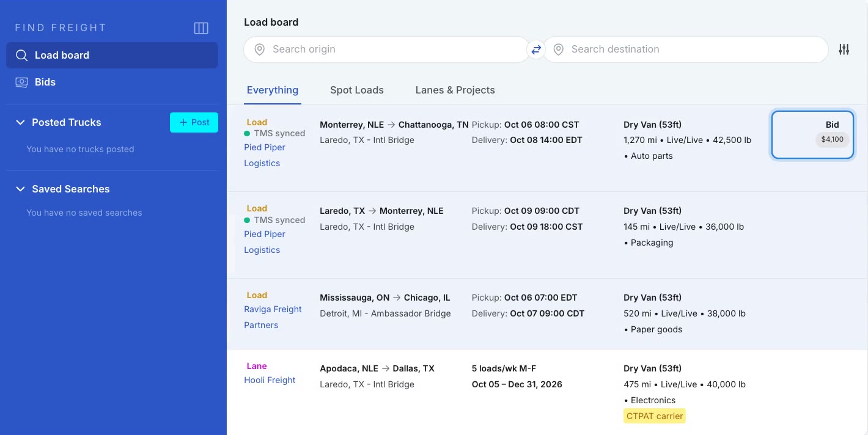Click the money icon next to Bids
This screenshot has width=868, height=435.
[21, 82]
